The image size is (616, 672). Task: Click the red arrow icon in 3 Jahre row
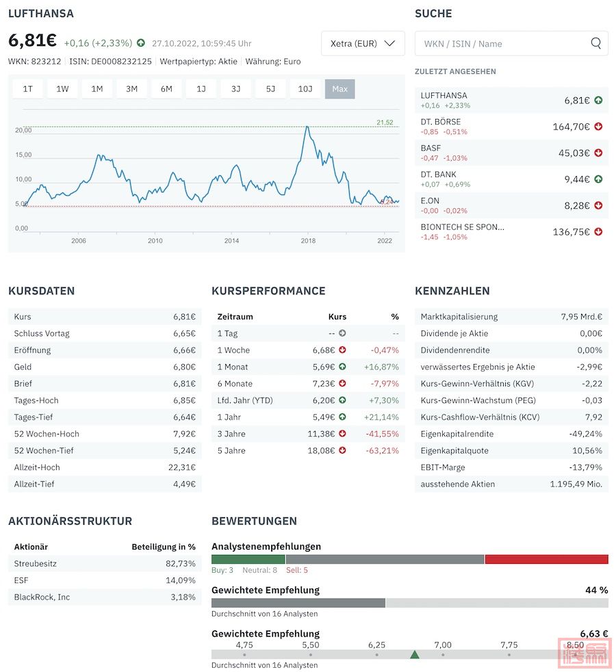click(x=342, y=433)
